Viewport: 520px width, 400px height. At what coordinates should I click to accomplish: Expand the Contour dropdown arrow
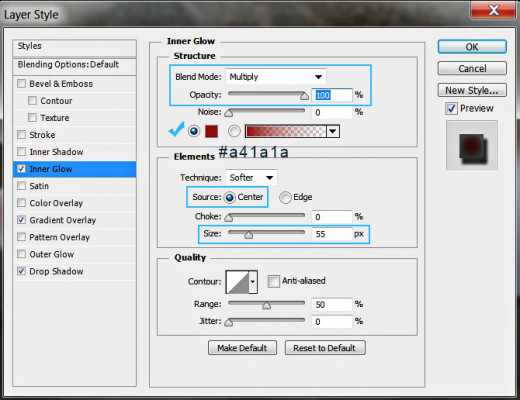253,282
